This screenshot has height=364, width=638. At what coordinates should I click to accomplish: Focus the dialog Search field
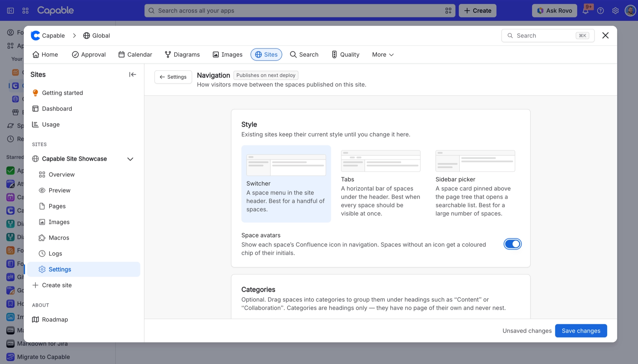(548, 35)
